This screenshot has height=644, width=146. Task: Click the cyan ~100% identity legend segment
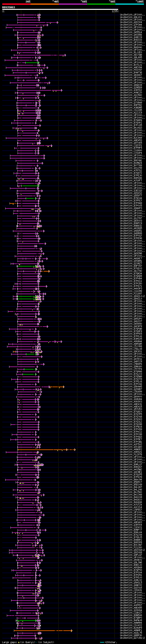tap(130, 4)
